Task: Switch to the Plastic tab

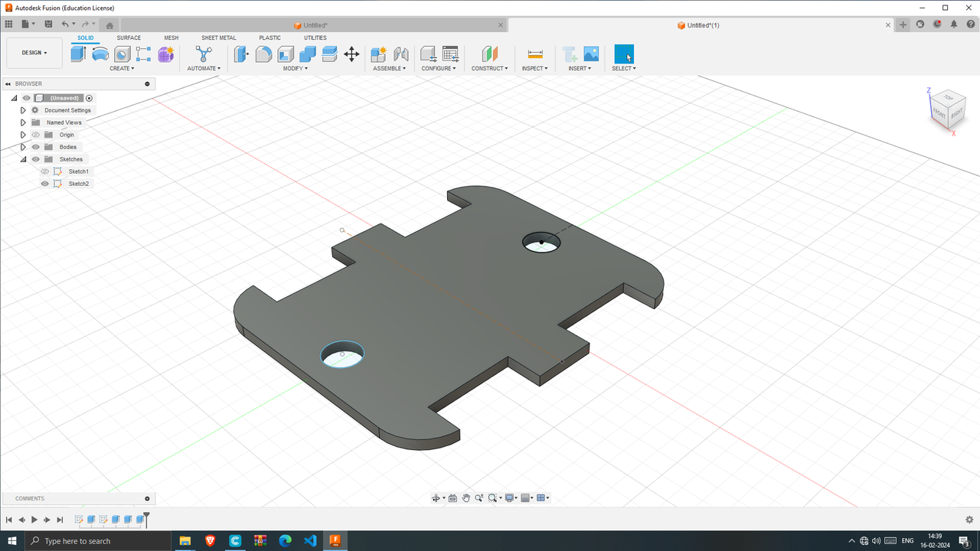Action: click(x=269, y=37)
